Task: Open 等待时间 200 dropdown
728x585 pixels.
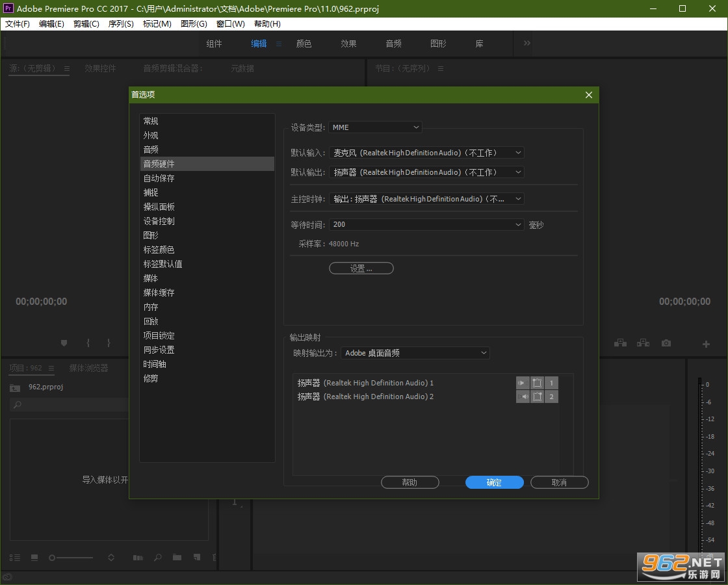Action: [x=426, y=224]
